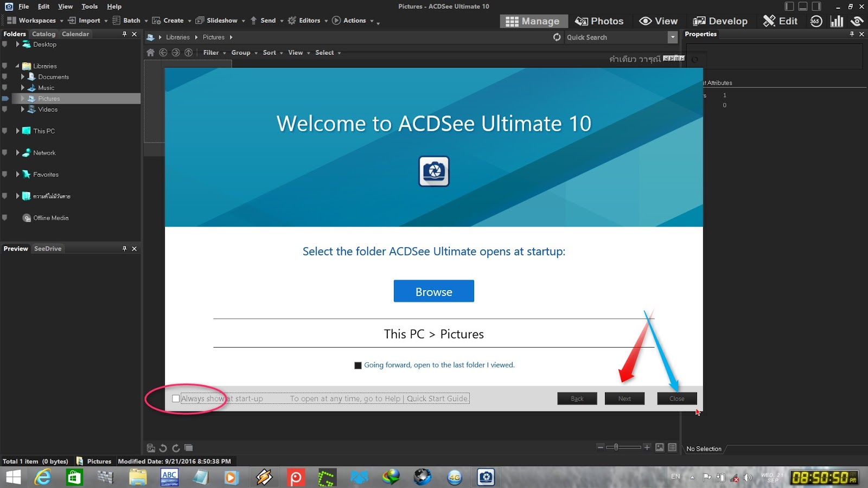Toggle the 'Always show at start-up' checkbox
868x488 pixels.
click(x=176, y=399)
